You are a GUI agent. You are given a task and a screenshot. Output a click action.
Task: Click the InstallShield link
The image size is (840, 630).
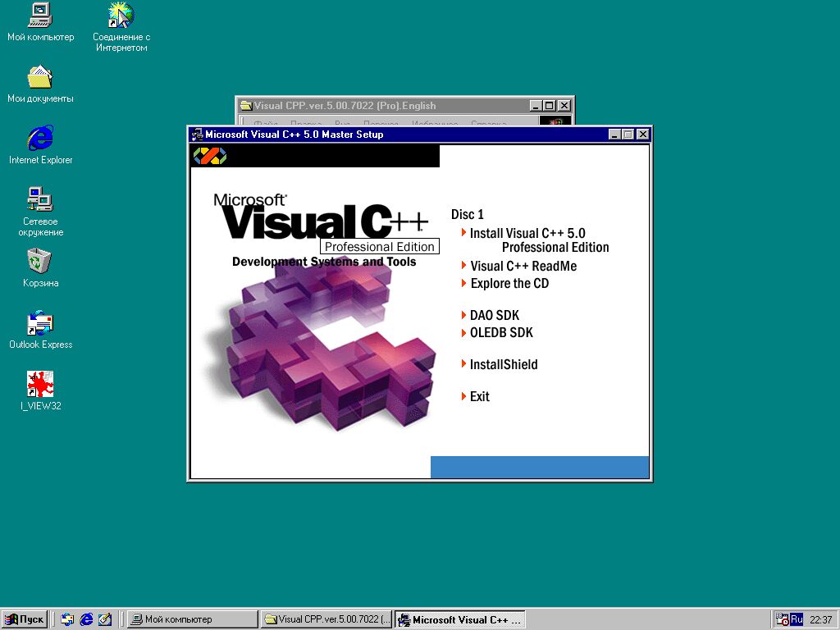(500, 364)
